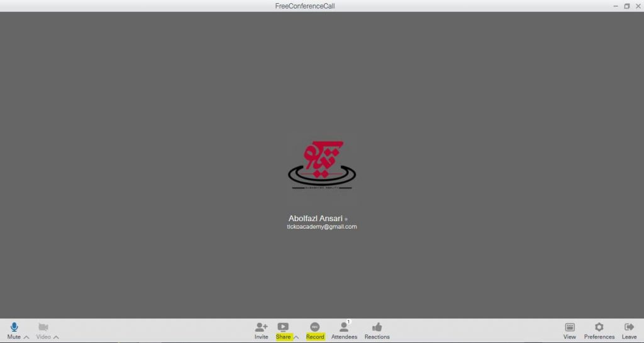This screenshot has width=644, height=343.
Task: Restore down the FreeConferenceCall window
Action: pyautogui.click(x=627, y=6)
